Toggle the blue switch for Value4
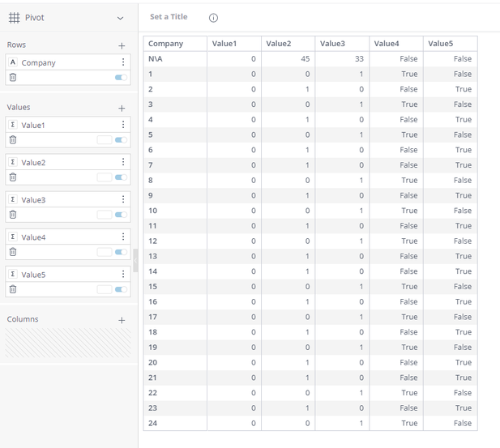Viewport: 500px width, 448px height. pos(121,252)
